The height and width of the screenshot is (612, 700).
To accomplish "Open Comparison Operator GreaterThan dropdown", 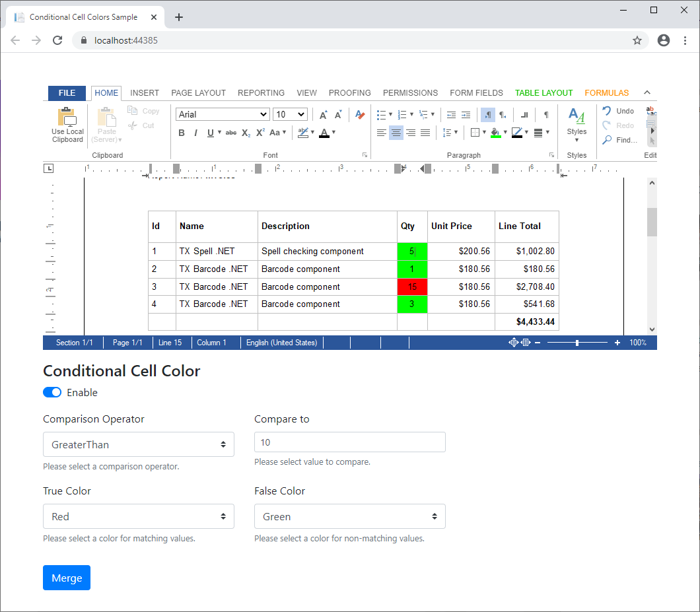I will pos(139,444).
